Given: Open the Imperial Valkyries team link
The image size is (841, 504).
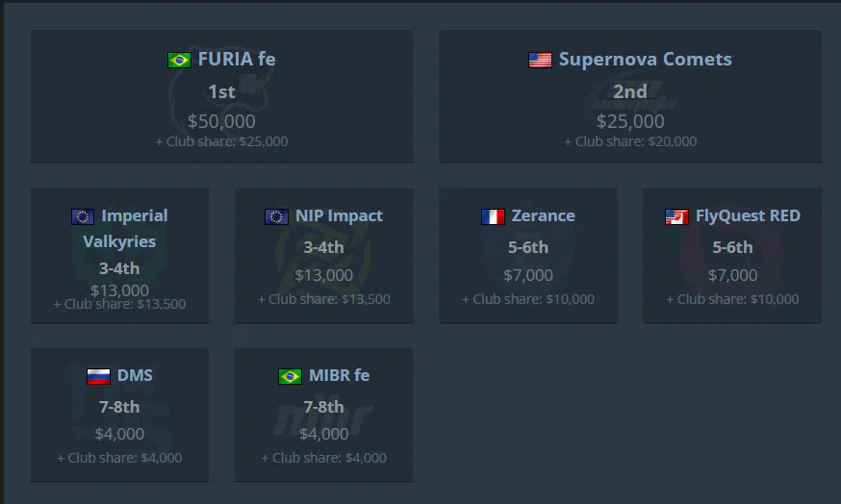Looking at the screenshot, I should (x=125, y=228).
